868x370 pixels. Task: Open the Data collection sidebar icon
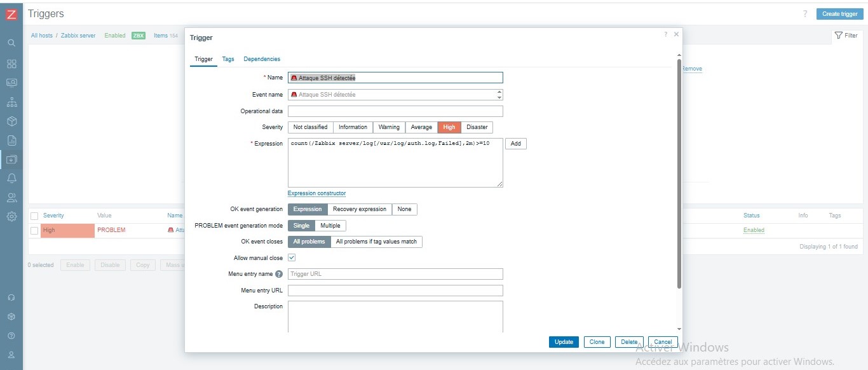(x=11, y=159)
